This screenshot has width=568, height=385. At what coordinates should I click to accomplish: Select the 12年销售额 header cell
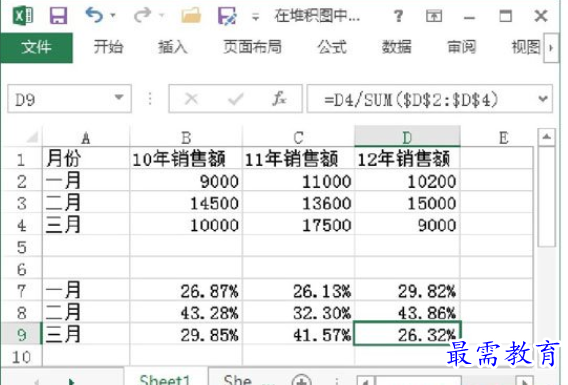coord(407,159)
